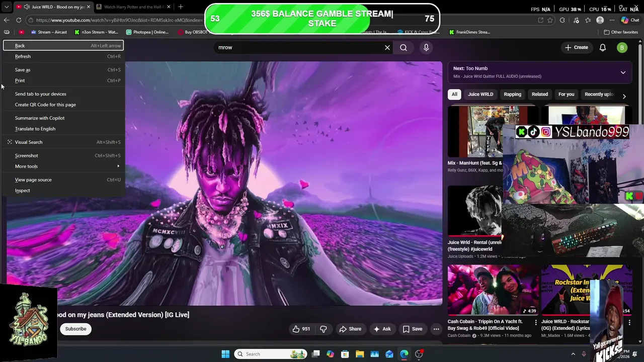Clear the YouTube search box text
This screenshot has width=644, height=362.
pos(387,47)
